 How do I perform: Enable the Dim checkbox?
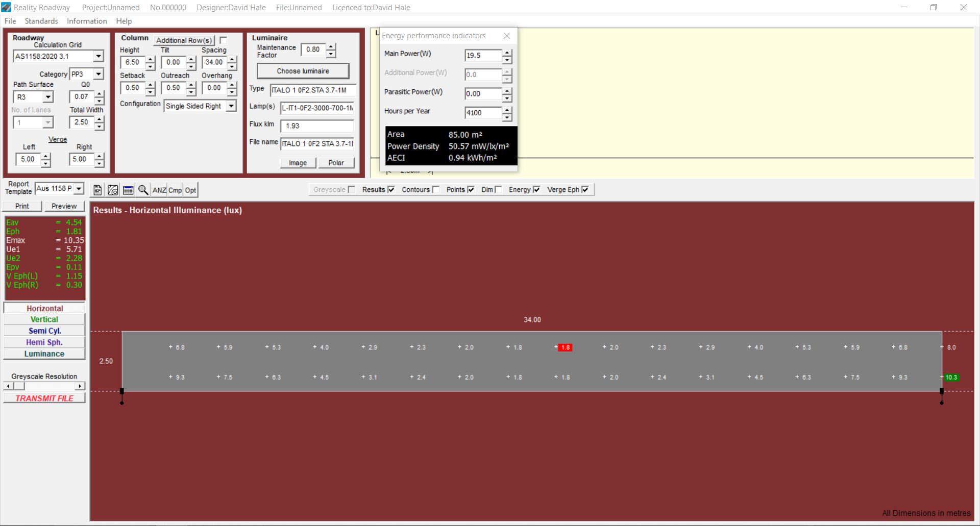pyautogui.click(x=499, y=190)
